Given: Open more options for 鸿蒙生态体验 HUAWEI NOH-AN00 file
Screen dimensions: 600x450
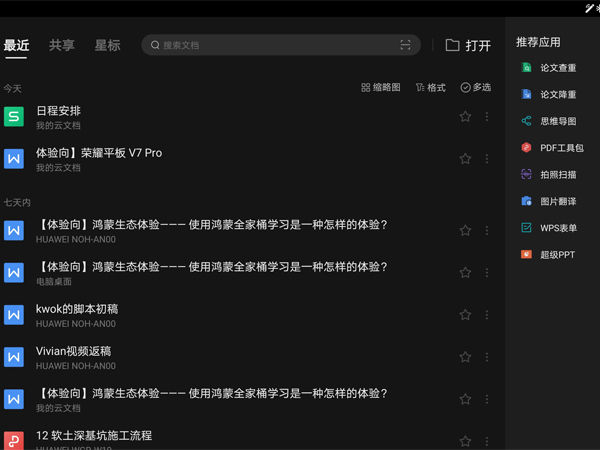Looking at the screenshot, I should (x=487, y=230).
